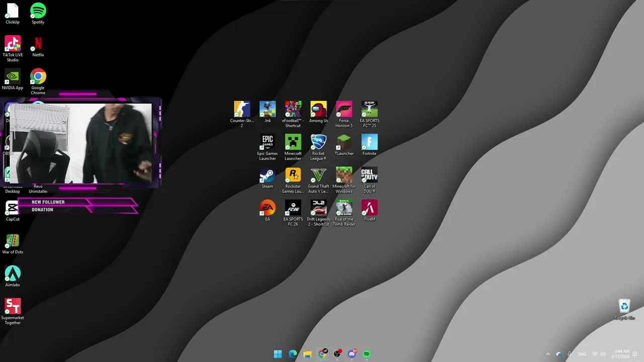Open the Netflix desktop icon
The height and width of the screenshot is (362, 644).
pos(38,46)
